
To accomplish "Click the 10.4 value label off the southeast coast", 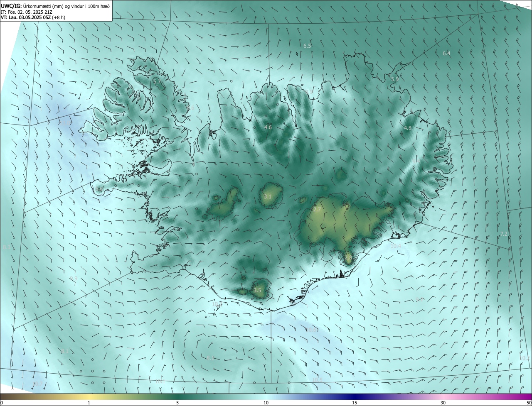I will pyautogui.click(x=396, y=246).
